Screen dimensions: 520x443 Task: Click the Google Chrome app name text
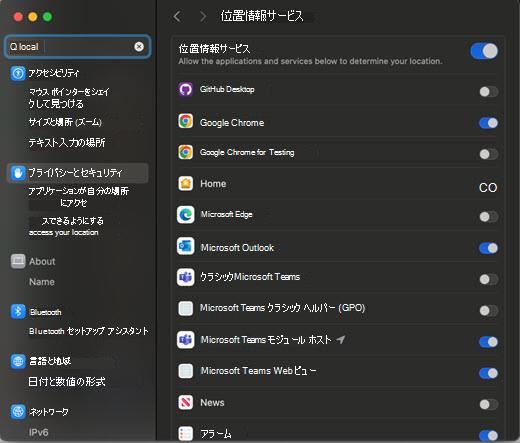[x=232, y=123]
